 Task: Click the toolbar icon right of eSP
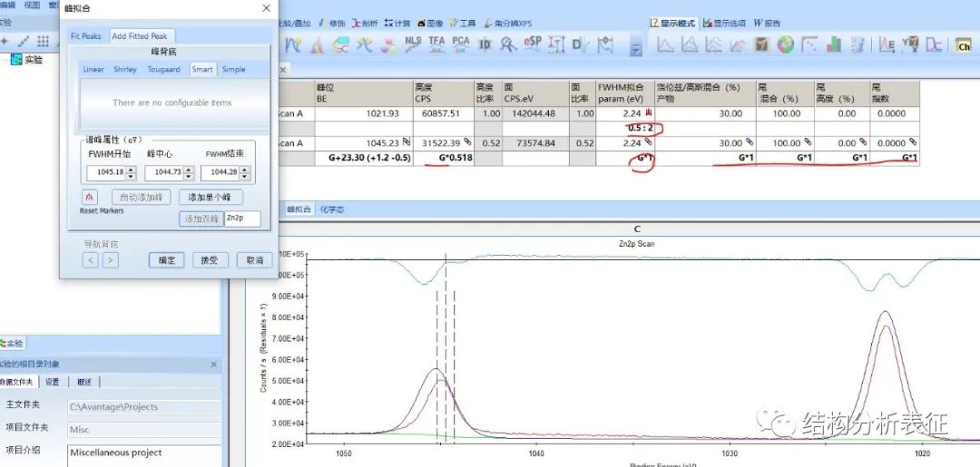556,44
